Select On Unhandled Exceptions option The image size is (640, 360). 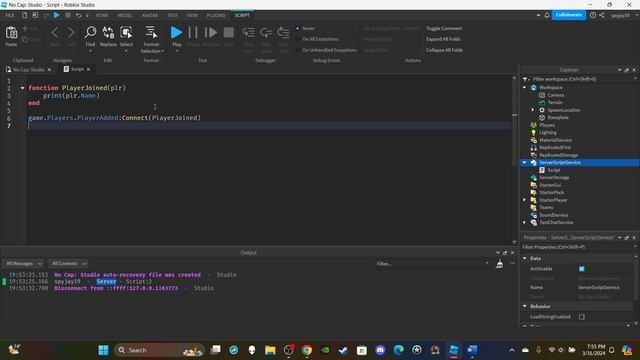click(298, 50)
